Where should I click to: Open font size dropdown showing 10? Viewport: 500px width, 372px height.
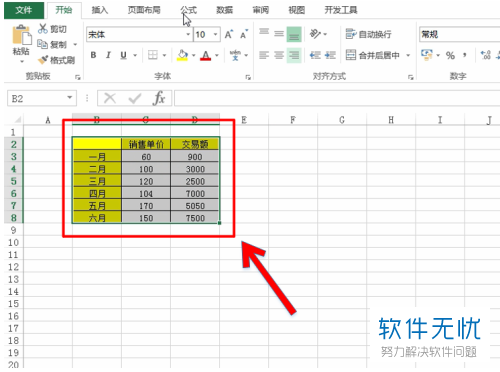pyautogui.click(x=215, y=34)
